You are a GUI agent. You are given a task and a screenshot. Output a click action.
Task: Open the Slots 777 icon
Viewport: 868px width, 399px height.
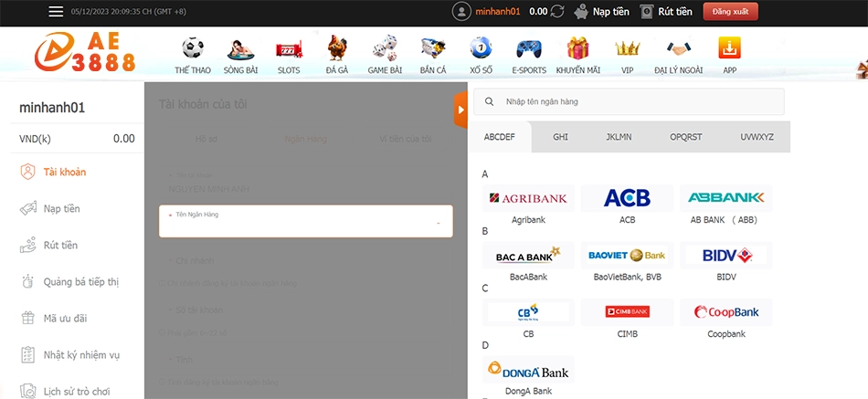289,49
